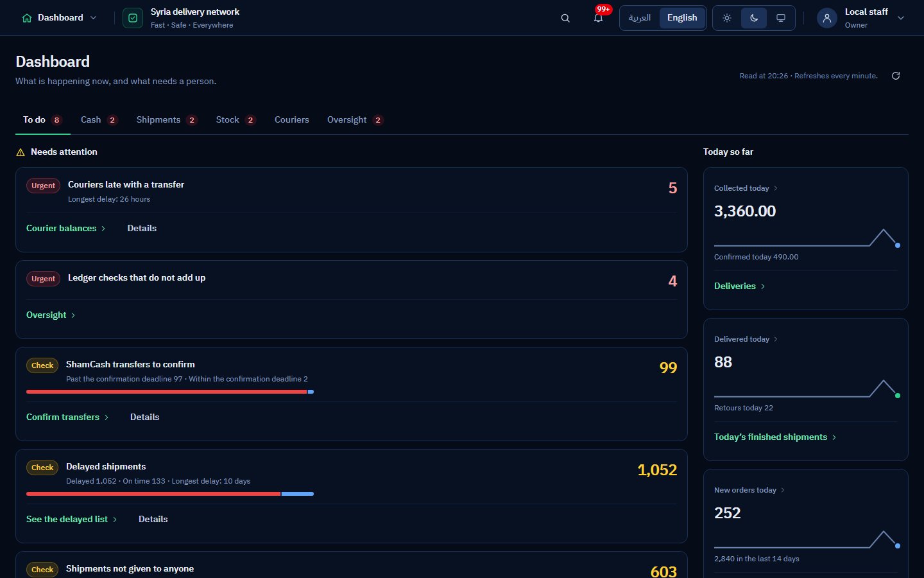Image resolution: width=924 pixels, height=578 pixels.
Task: Select English language
Action: coord(682,18)
